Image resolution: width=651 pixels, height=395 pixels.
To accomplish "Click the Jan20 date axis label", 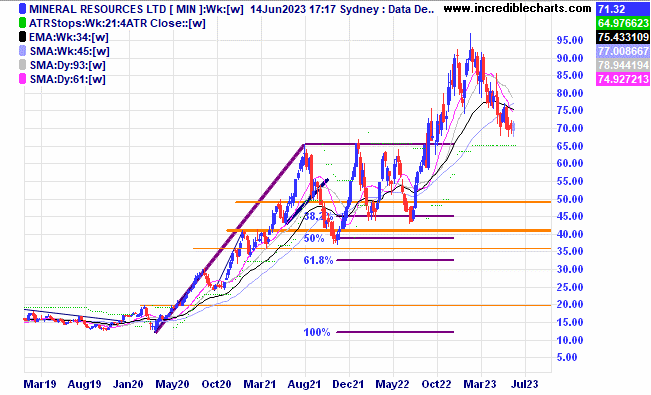I will [128, 384].
